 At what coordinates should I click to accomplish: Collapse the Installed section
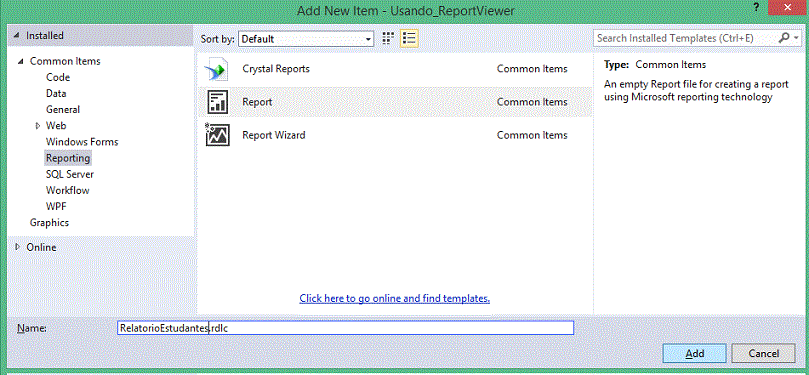(x=17, y=36)
